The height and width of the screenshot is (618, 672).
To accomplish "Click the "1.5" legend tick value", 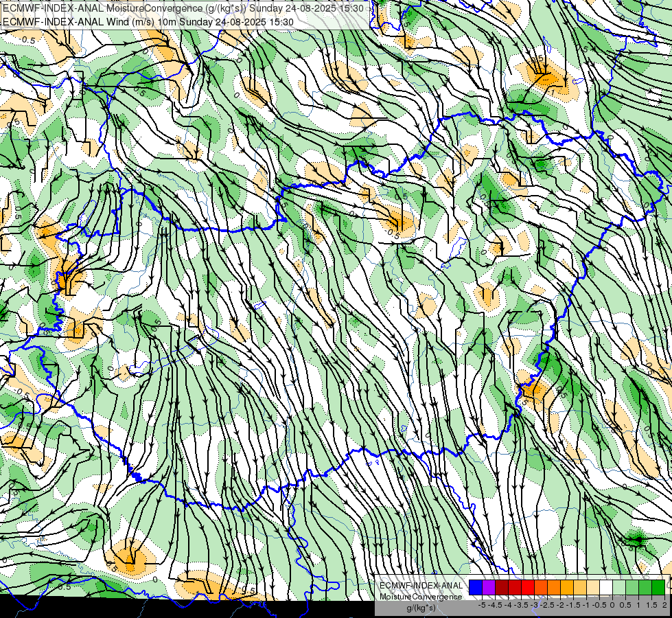I will (651, 605).
